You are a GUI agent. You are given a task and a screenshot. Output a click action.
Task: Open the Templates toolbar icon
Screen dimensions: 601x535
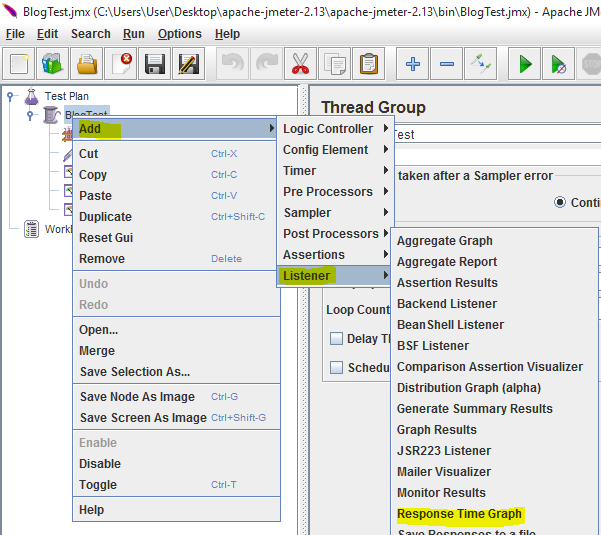click(x=53, y=64)
